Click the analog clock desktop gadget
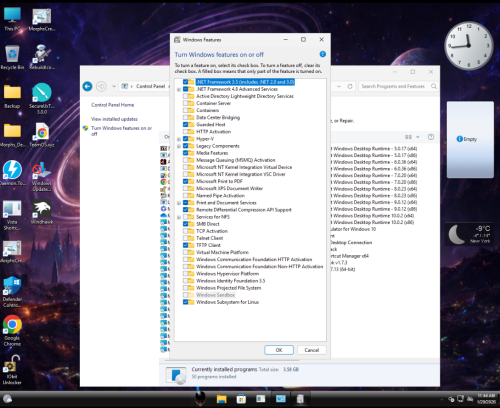500x408 pixels. (468, 45)
